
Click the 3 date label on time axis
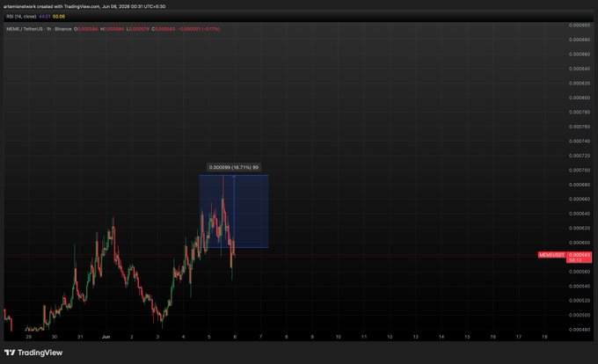157,337
